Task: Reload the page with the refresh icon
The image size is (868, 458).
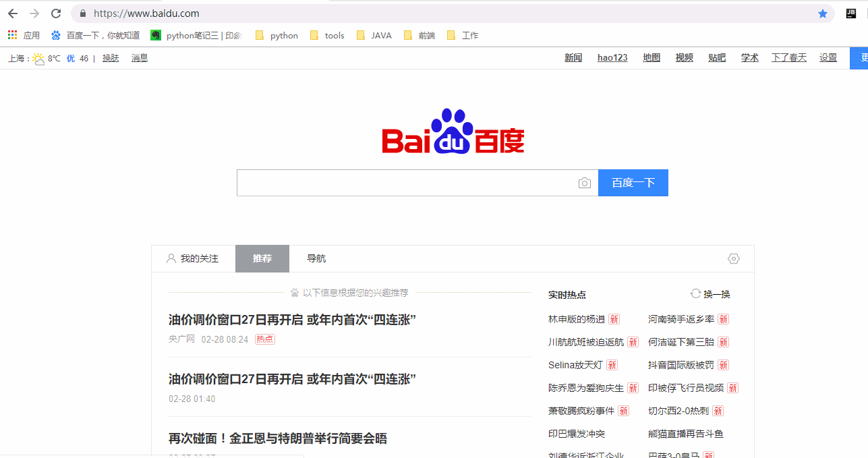Action: [56, 13]
